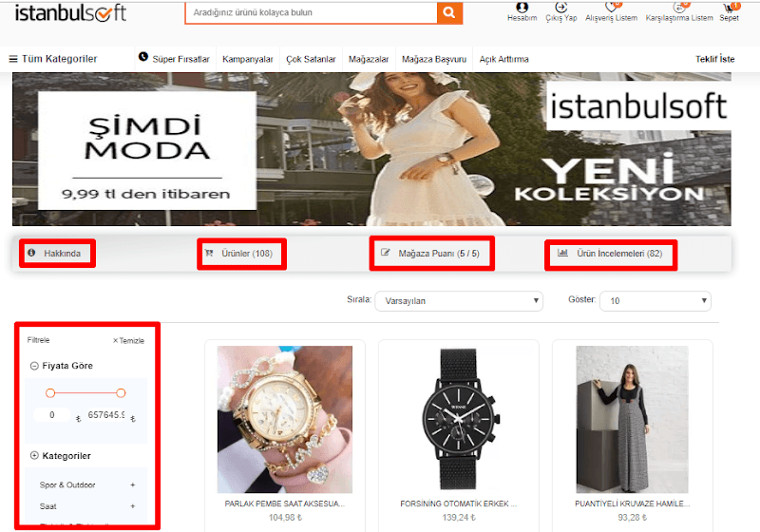Select the Spor & Outdoor category

pos(67,484)
